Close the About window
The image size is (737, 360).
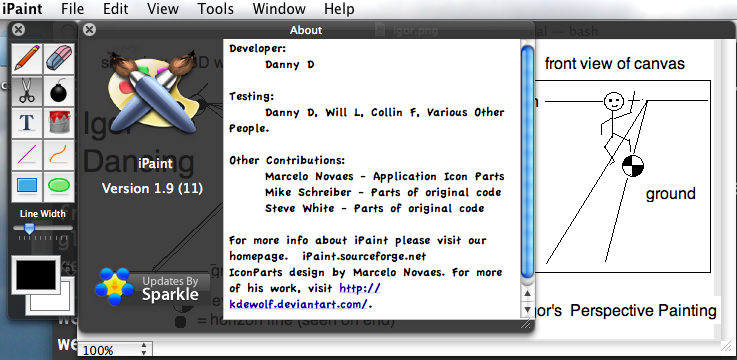pos(89,30)
